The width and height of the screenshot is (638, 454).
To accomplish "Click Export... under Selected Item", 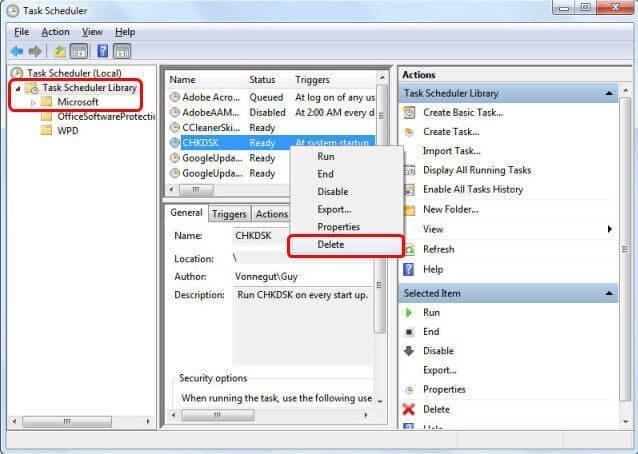I will [440, 370].
